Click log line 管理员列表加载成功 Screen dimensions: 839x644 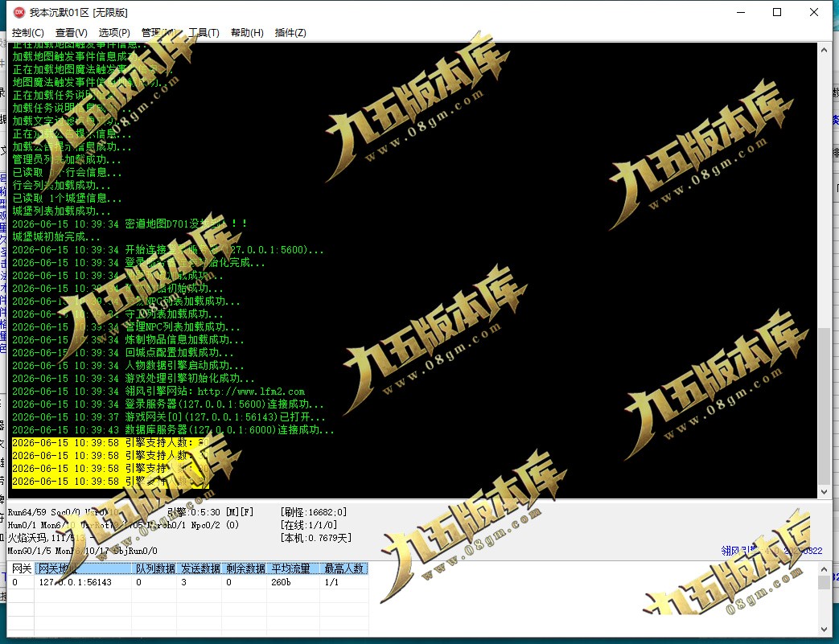(67, 160)
